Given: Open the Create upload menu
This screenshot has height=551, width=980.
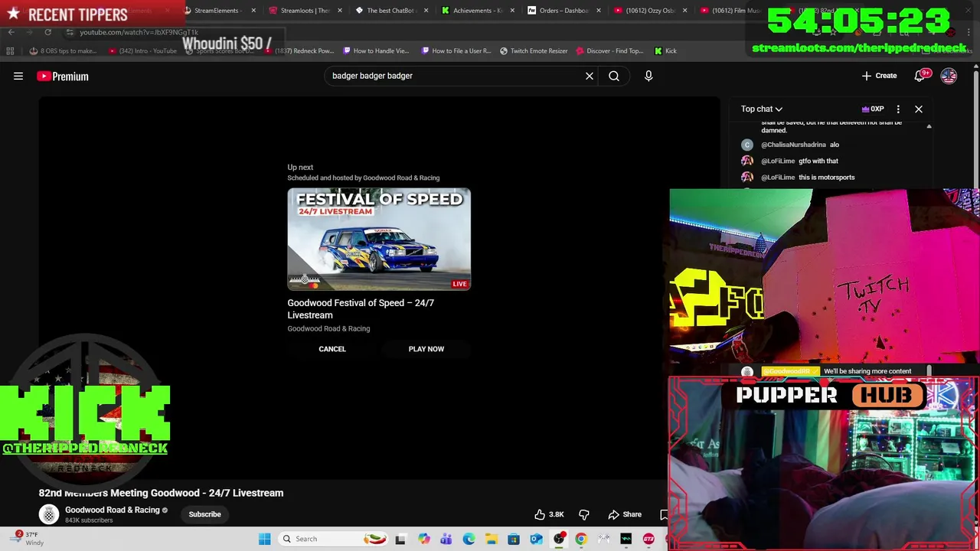Looking at the screenshot, I should tap(879, 76).
